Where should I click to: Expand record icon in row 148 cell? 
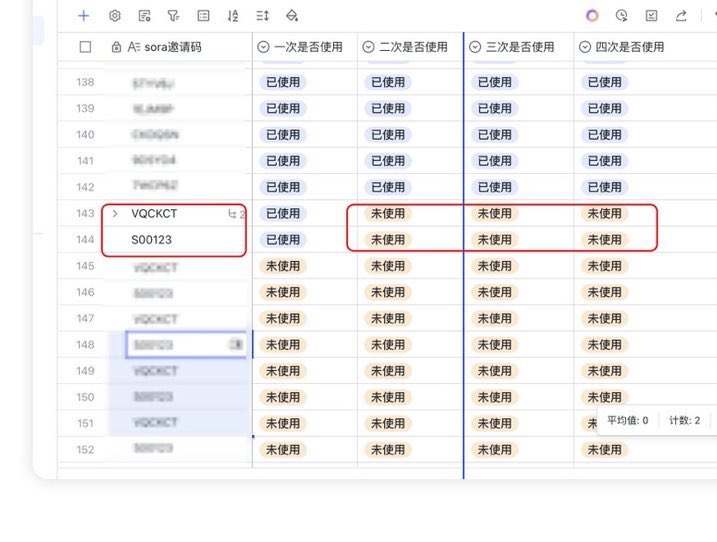point(235,344)
